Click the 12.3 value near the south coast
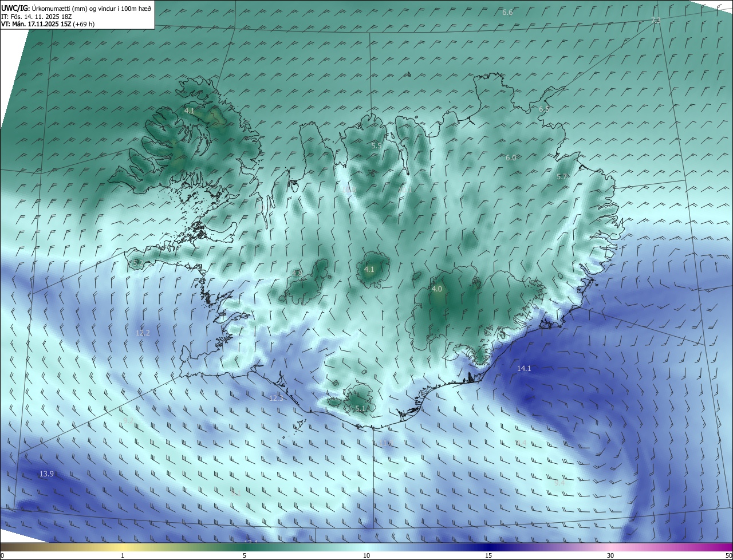The width and height of the screenshot is (733, 560). [x=276, y=398]
